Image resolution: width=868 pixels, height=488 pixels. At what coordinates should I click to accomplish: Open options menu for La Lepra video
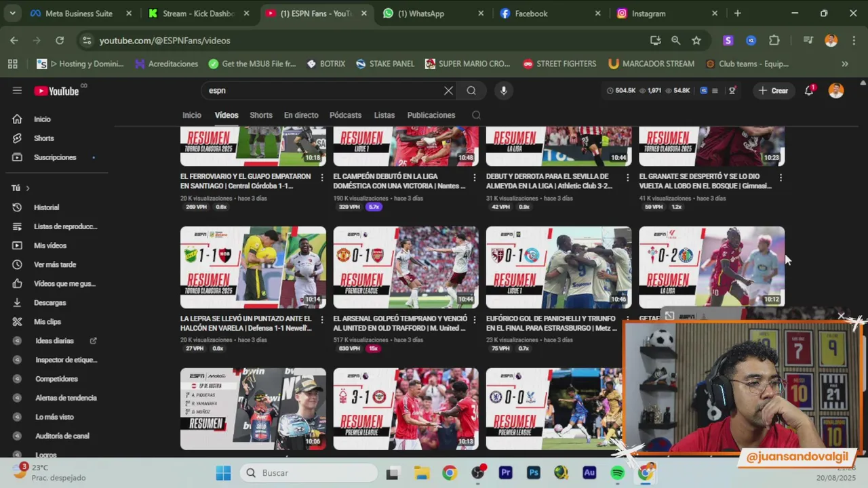(321, 319)
